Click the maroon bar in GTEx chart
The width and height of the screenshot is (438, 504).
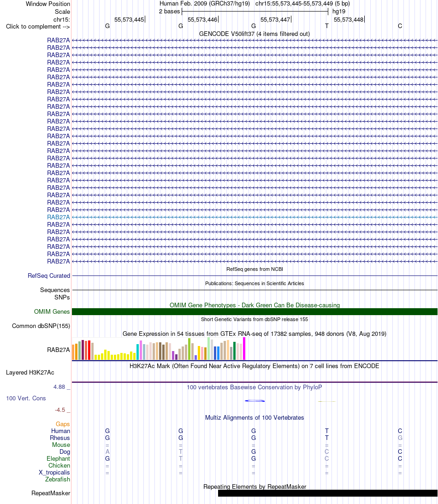point(83,350)
